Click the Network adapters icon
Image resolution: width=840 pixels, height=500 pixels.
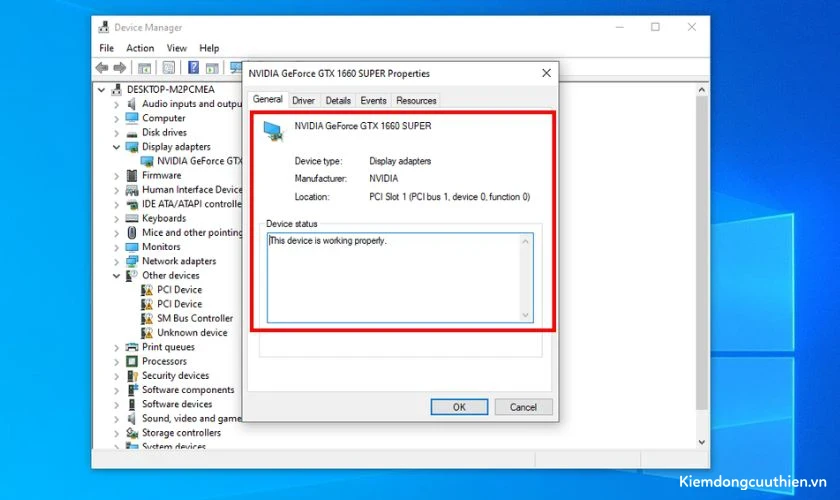point(131,261)
